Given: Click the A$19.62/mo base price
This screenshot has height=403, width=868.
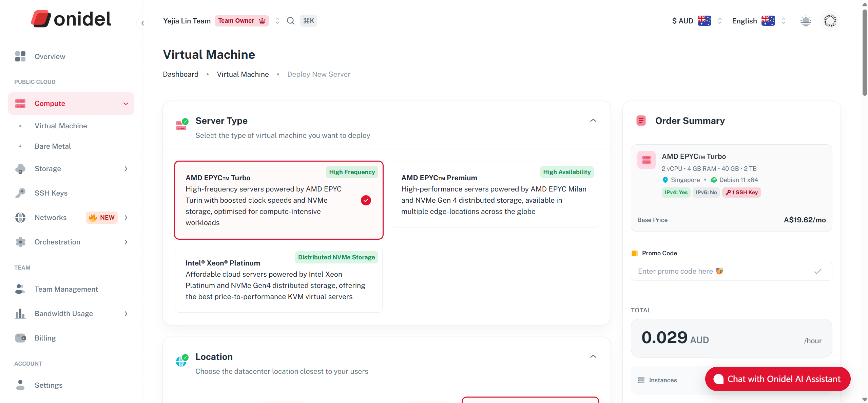Looking at the screenshot, I should tap(805, 220).
